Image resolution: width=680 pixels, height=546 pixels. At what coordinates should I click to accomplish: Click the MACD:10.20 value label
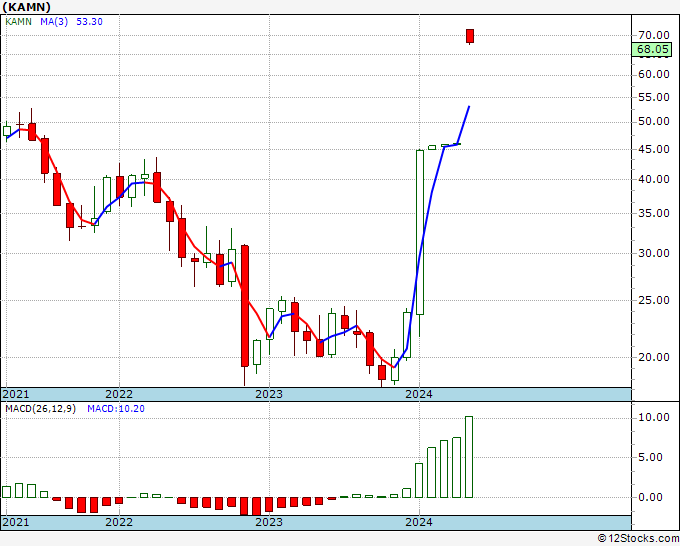116,409
